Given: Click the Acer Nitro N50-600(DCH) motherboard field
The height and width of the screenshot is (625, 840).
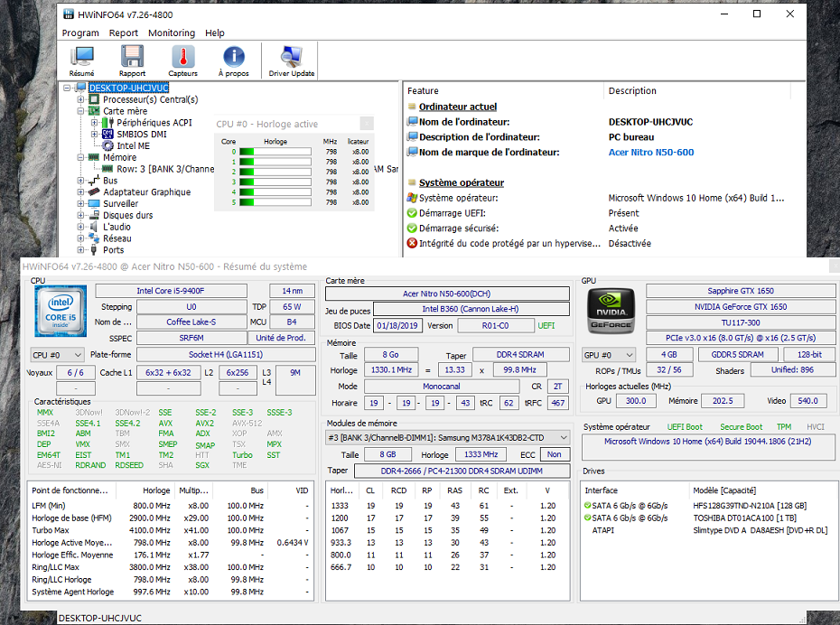Looking at the screenshot, I should [x=447, y=294].
